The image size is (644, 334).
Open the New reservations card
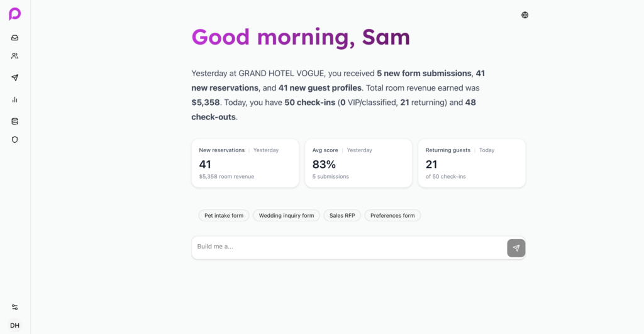coord(245,164)
